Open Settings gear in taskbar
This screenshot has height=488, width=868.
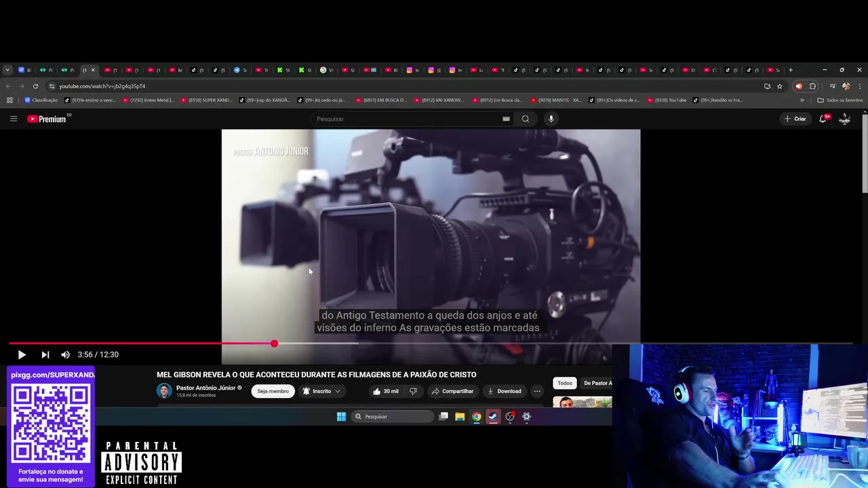point(526,417)
